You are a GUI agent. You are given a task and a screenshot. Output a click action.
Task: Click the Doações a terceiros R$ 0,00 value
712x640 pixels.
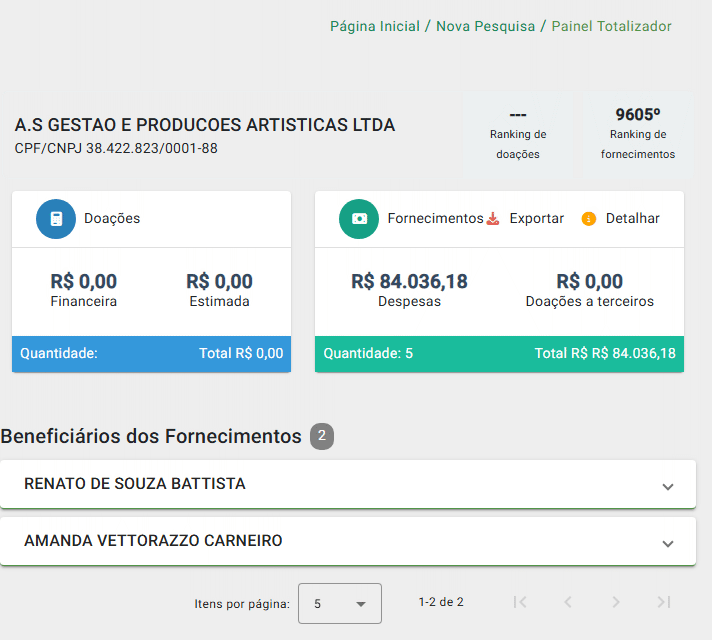pyautogui.click(x=589, y=281)
